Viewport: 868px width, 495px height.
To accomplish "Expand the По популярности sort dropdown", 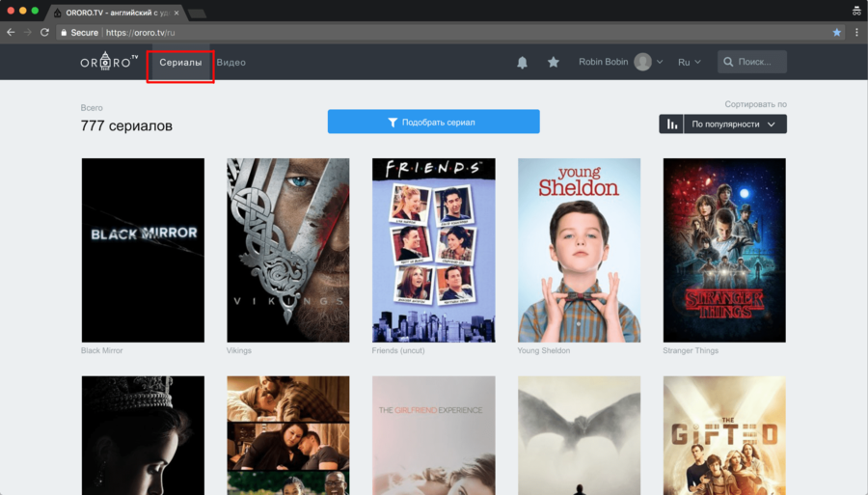I will click(x=735, y=124).
